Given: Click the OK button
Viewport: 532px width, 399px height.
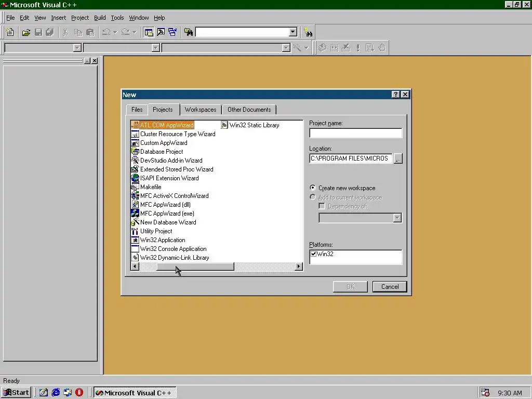Looking at the screenshot, I should [x=350, y=287].
